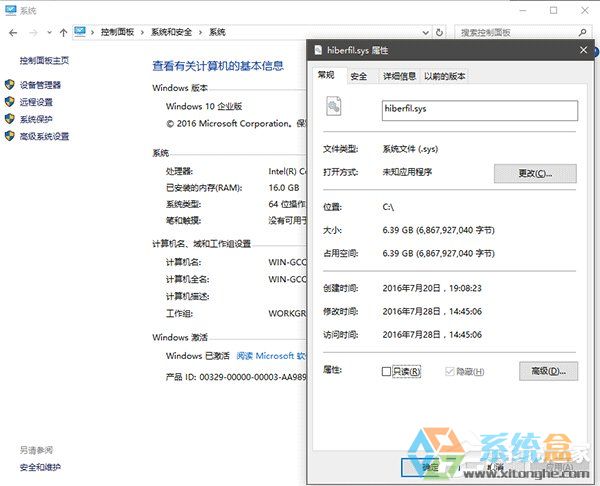The image size is (600, 486).
Task: Click the 更改(C)... button
Action: (535, 173)
